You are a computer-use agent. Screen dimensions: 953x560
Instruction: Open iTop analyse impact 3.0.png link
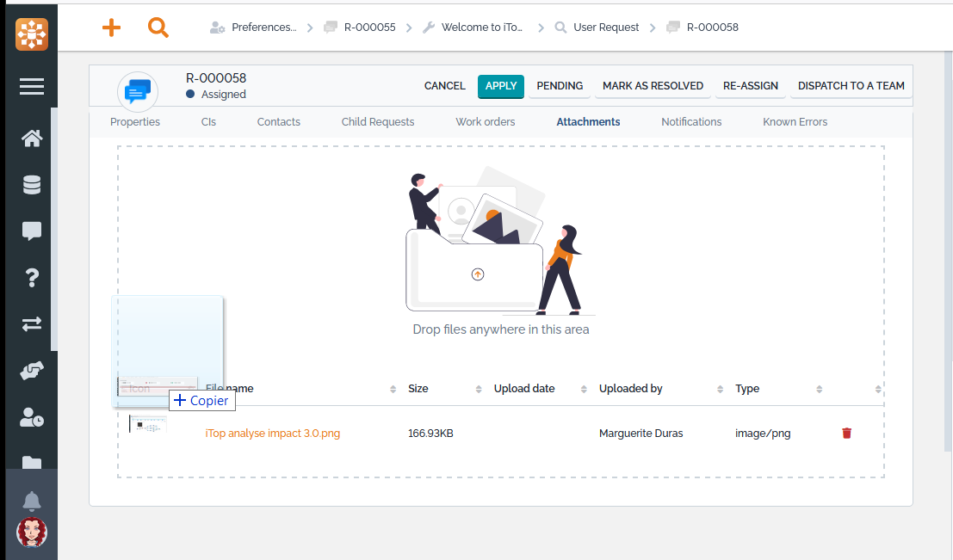pos(273,434)
